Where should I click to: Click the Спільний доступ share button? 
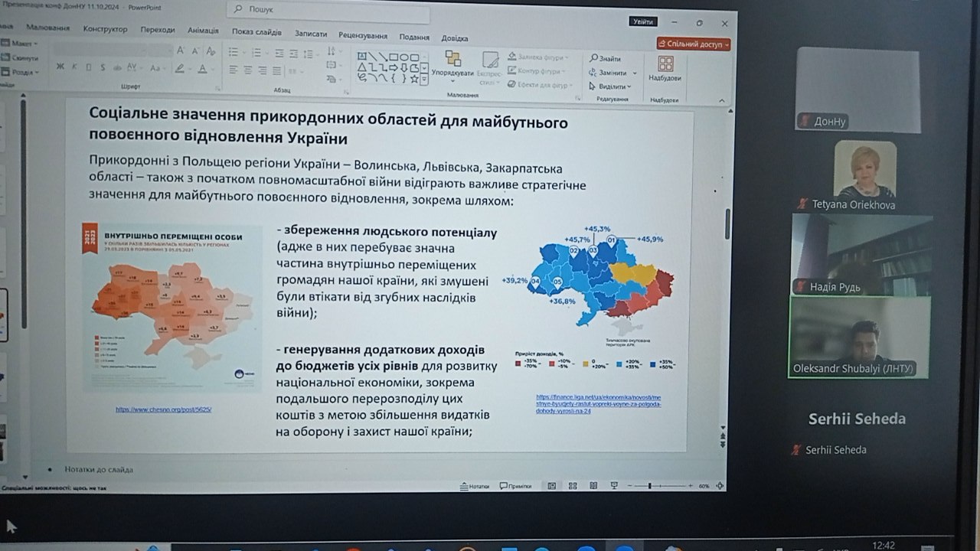(x=694, y=44)
